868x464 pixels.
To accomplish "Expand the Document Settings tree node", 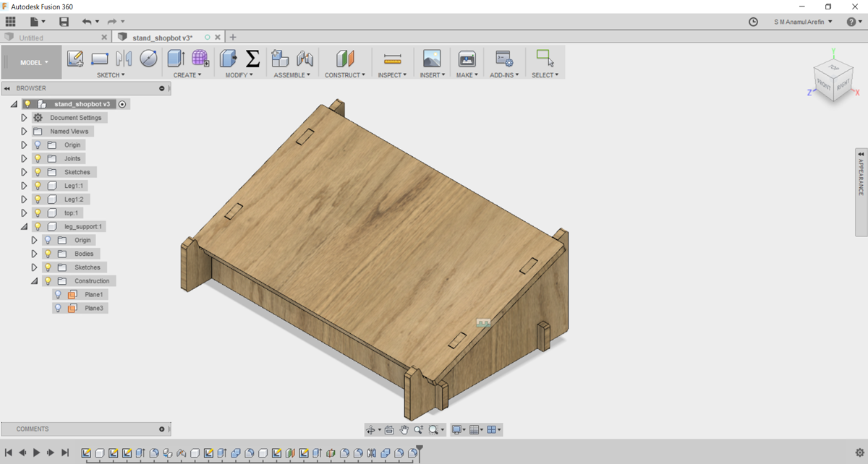I will pyautogui.click(x=24, y=118).
